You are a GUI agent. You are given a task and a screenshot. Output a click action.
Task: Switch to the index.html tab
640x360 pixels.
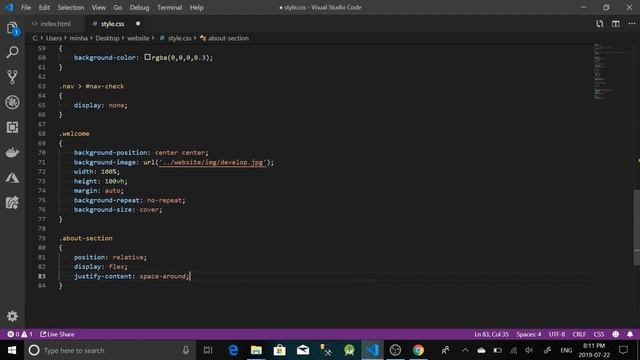click(55, 24)
